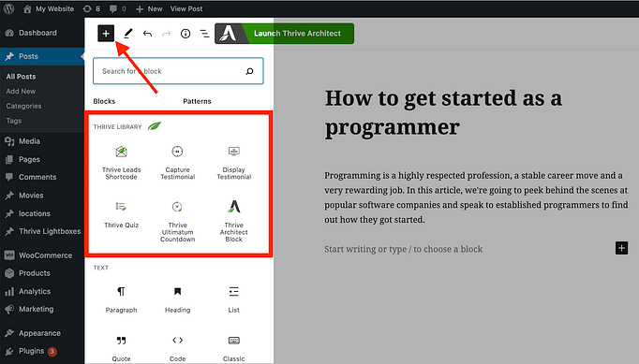The height and width of the screenshot is (364, 639).
Task: Open post Tags
Action: [14, 121]
